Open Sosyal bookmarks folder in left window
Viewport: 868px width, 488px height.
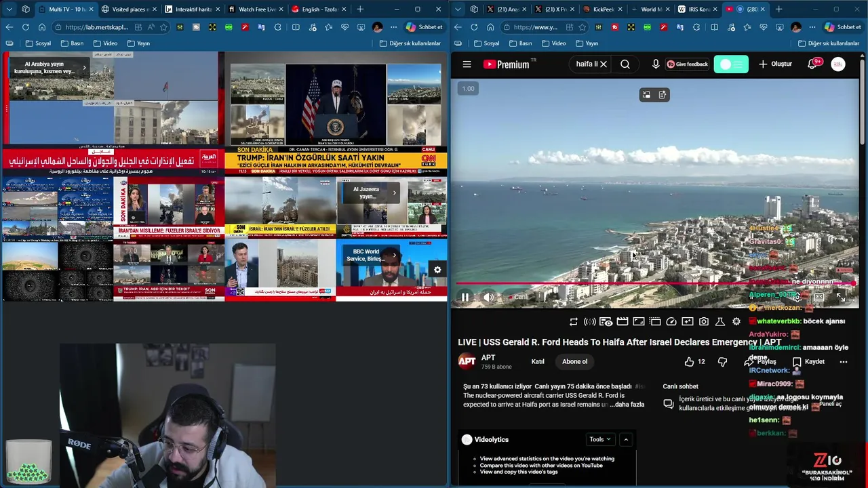[x=37, y=43]
